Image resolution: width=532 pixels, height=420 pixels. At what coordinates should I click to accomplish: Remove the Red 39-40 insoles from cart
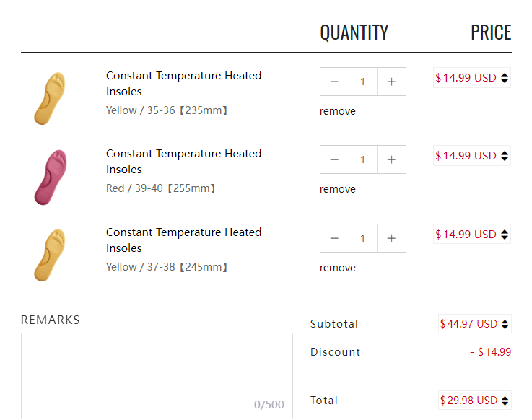point(338,189)
